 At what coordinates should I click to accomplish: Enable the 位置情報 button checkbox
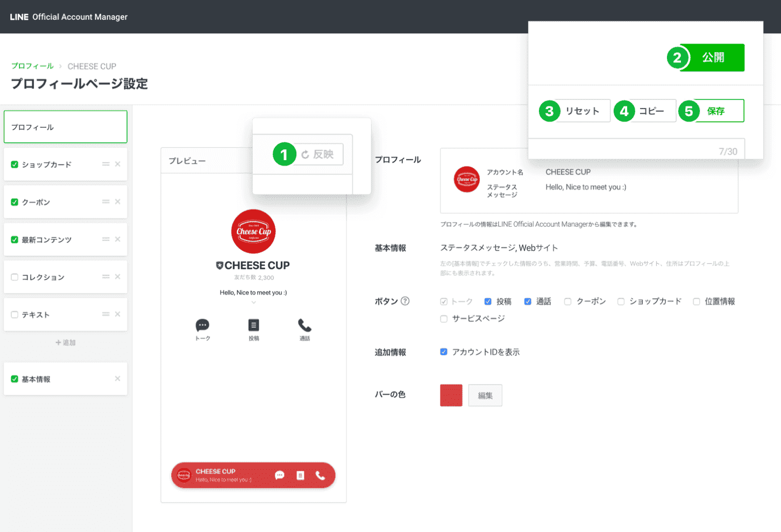tap(696, 301)
